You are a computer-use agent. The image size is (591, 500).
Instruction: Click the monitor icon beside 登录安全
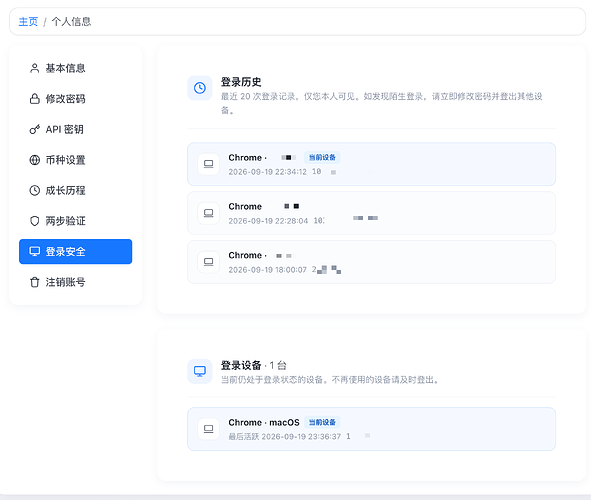coord(35,251)
